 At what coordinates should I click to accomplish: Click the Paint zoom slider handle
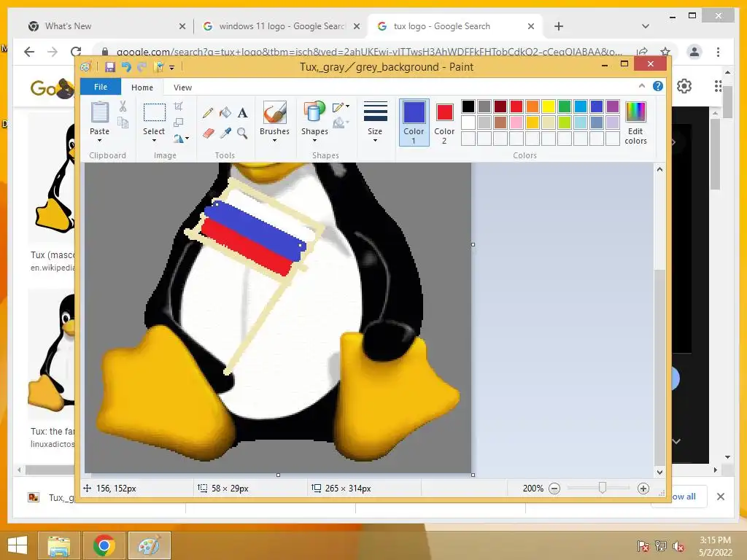click(602, 488)
